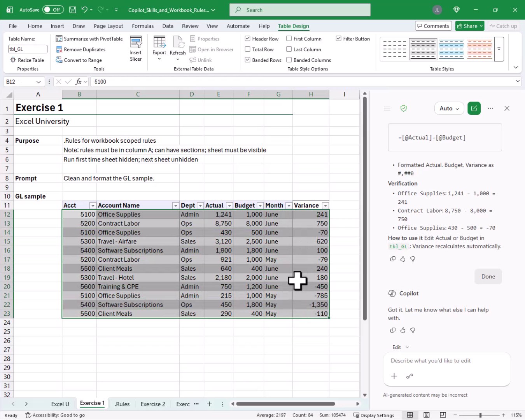The height and width of the screenshot is (420, 525).
Task: Click green new chat compose icon
Action: (474, 108)
